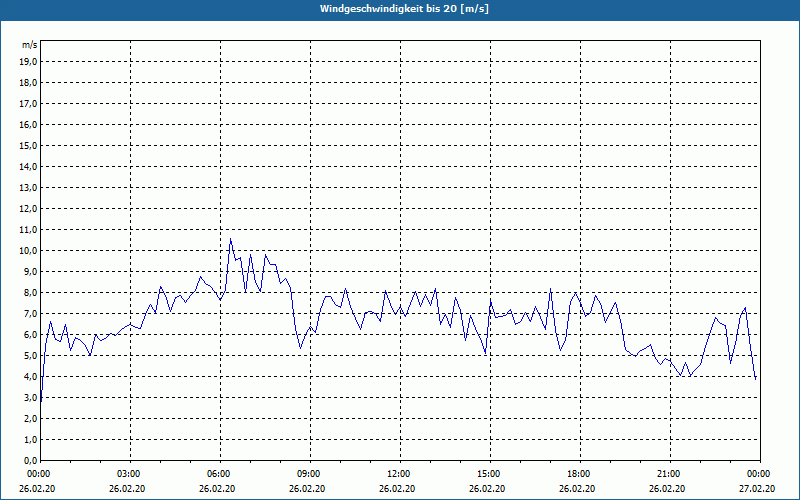Image resolution: width=800 pixels, height=500 pixels.
Task: Select the '18,0' y-axis label
Action: [x=29, y=83]
